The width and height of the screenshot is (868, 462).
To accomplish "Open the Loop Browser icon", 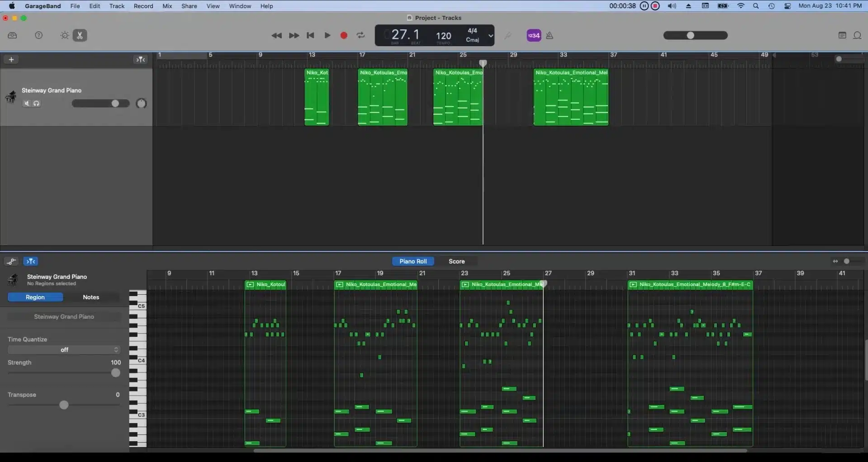I will pos(857,35).
